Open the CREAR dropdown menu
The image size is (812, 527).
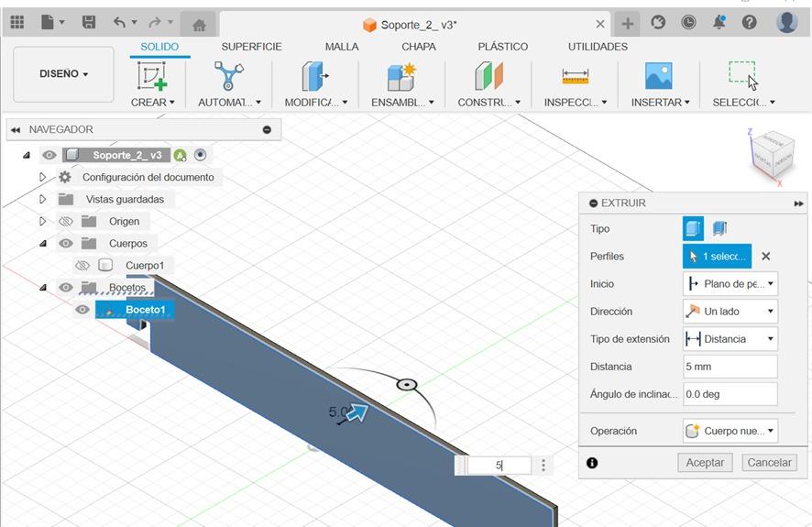coord(152,103)
